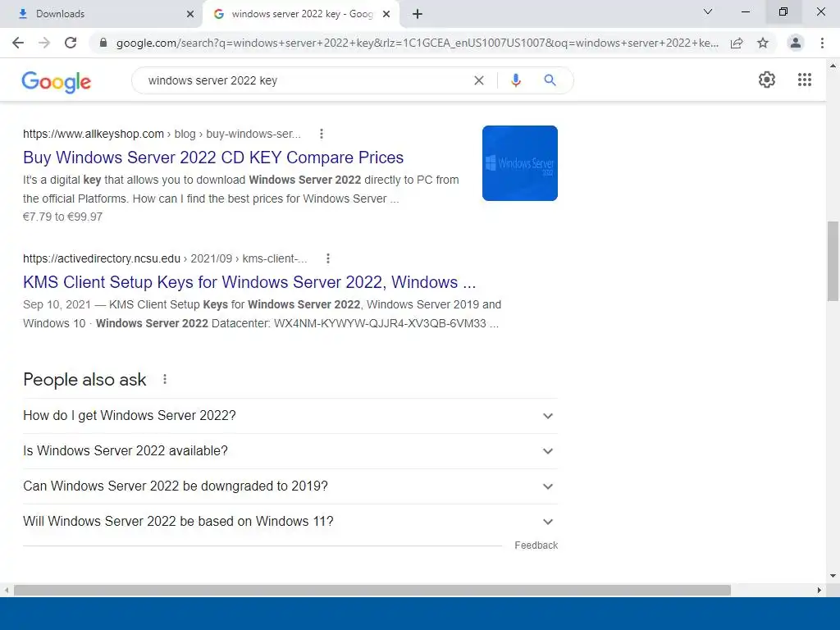The width and height of the screenshot is (840, 630).
Task: View site information via the lock icon
Action: [103, 43]
